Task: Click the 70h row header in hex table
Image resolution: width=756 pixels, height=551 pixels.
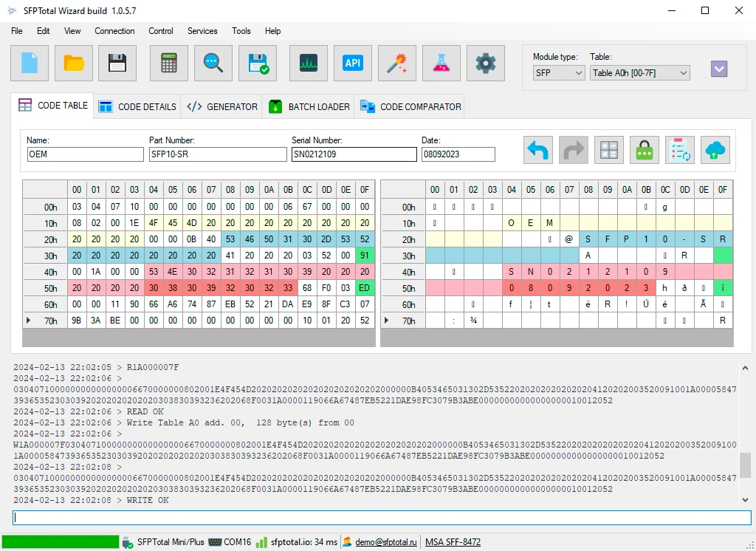Action: tap(45, 321)
